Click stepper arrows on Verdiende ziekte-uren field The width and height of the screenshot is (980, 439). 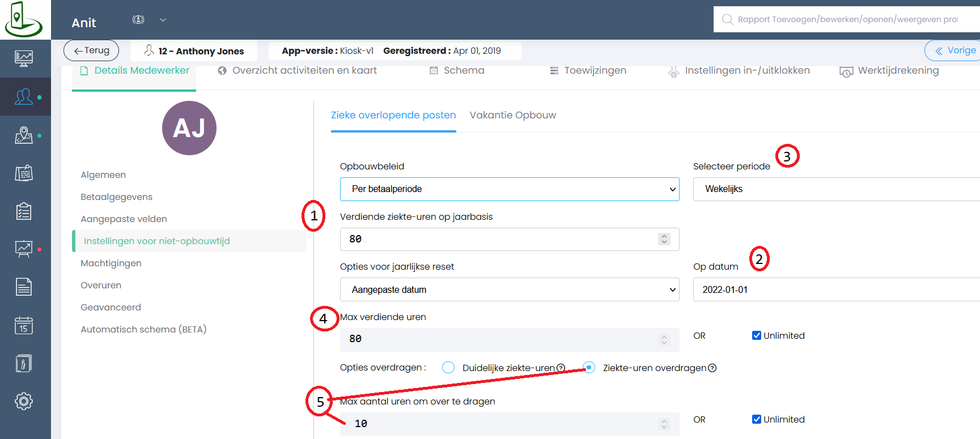tap(664, 239)
